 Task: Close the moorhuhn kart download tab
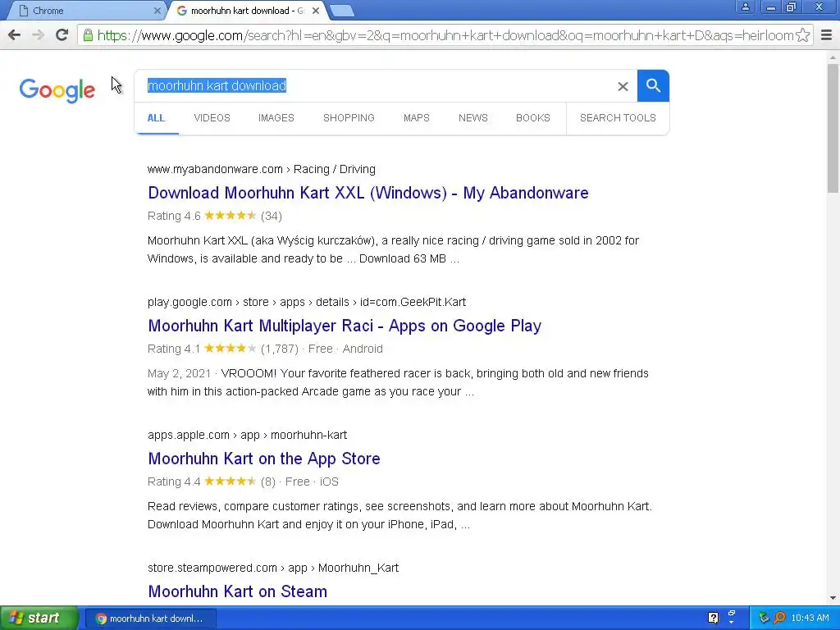[316, 10]
